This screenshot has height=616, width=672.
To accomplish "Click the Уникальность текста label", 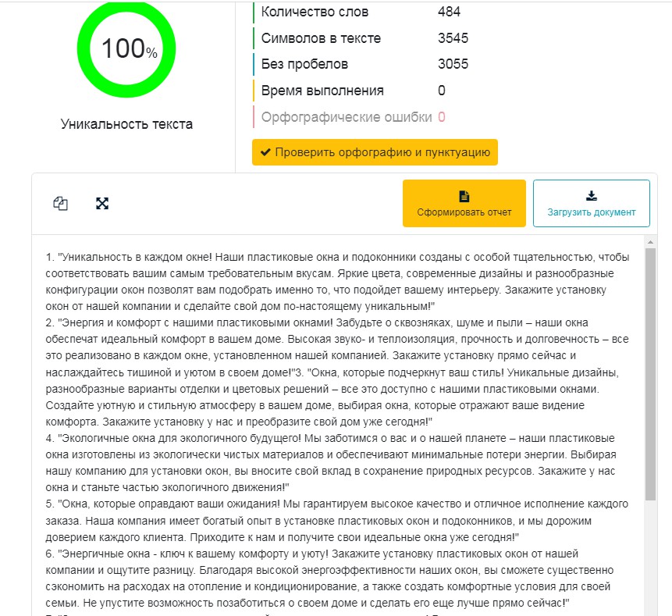I will 126,124.
